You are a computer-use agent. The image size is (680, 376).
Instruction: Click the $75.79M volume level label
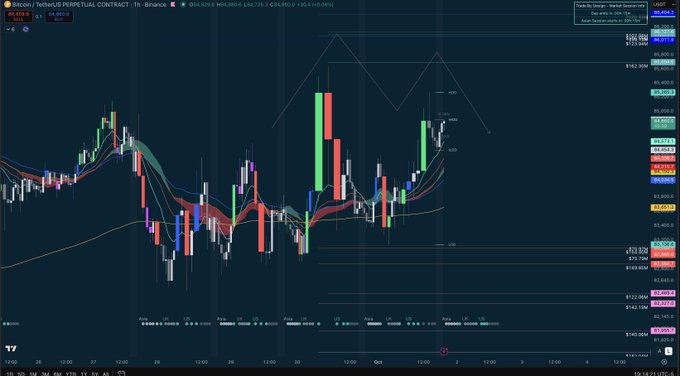click(638, 258)
